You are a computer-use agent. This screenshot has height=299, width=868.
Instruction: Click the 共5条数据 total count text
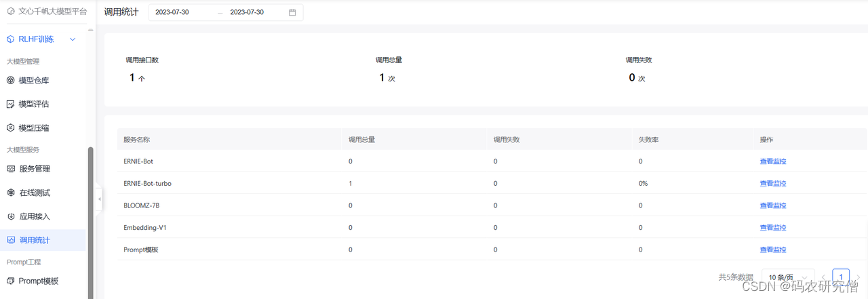tap(736, 277)
